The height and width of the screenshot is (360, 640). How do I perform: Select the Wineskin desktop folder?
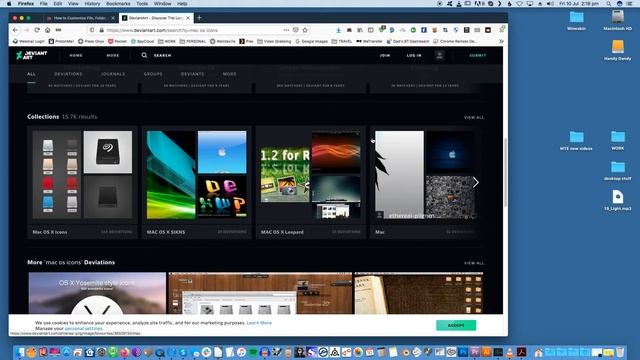click(576, 20)
